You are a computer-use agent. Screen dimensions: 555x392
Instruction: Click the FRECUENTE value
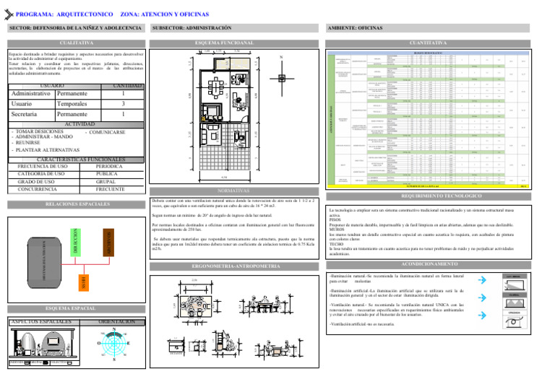[110, 189]
